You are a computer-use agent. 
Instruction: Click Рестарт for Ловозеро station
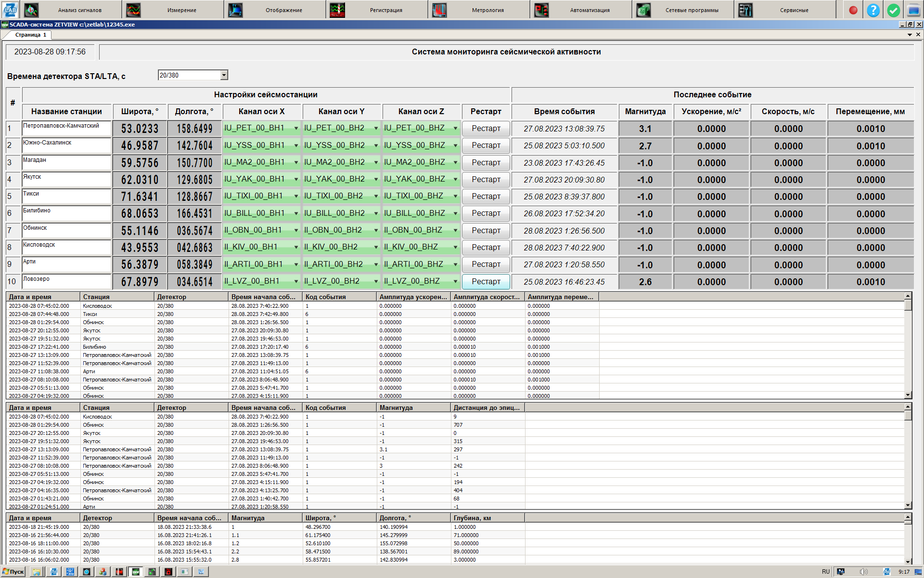point(486,281)
